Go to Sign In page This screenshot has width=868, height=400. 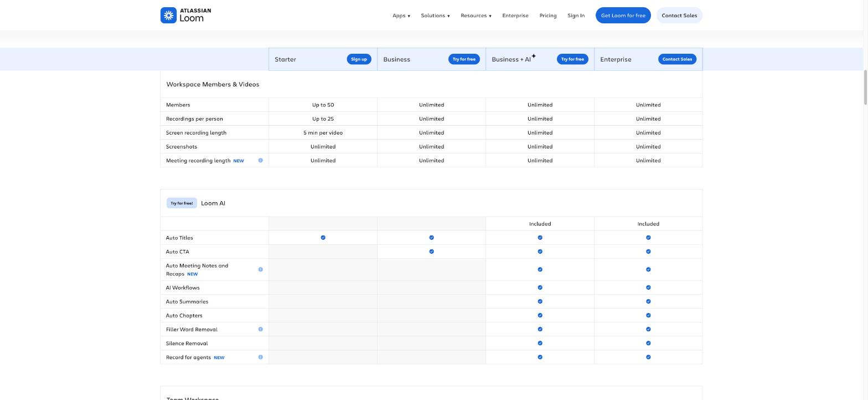point(576,16)
